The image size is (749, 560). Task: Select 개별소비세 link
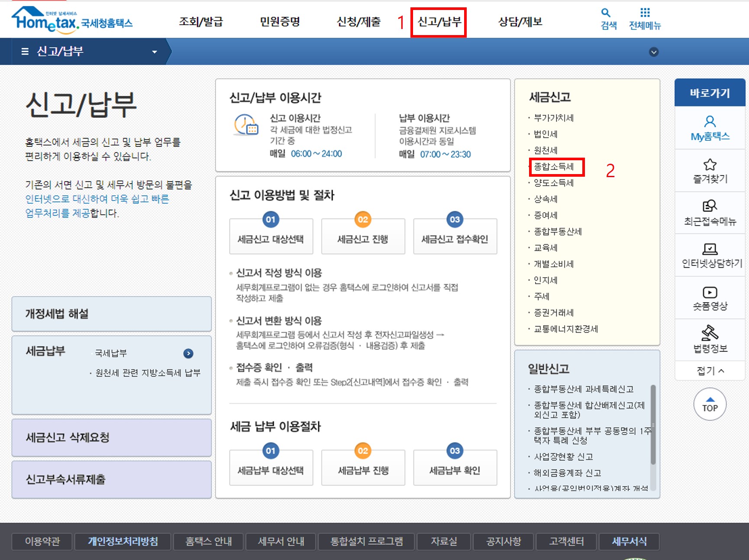click(554, 264)
